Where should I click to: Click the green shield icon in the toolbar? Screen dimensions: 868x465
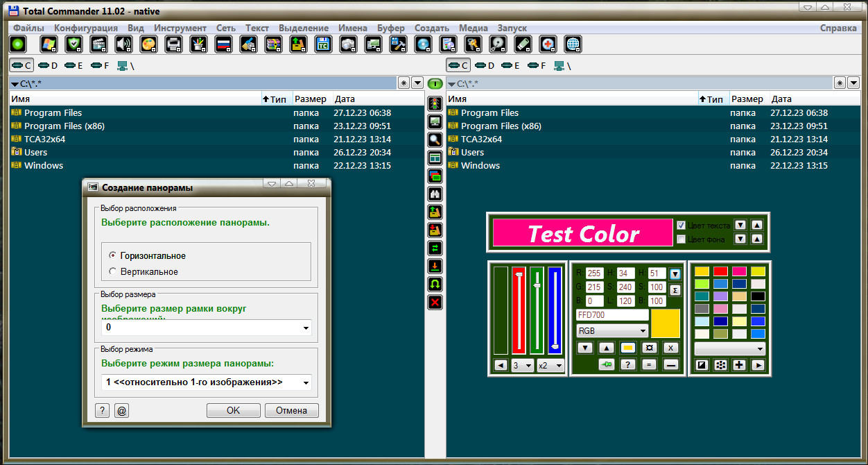[x=73, y=44]
